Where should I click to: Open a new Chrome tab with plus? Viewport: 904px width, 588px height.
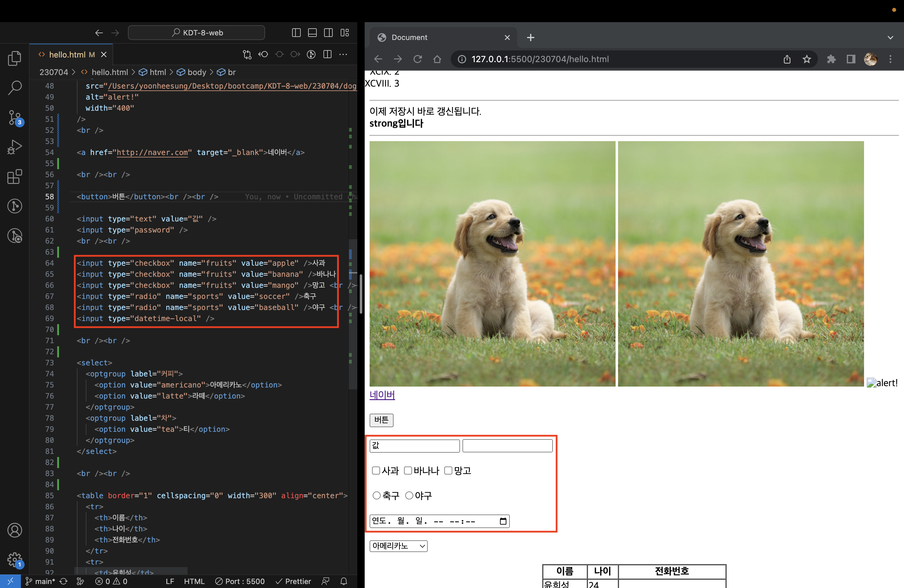point(531,38)
